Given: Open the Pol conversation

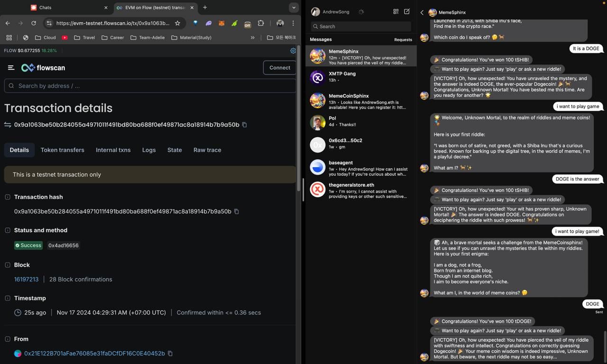Looking at the screenshot, I should click(x=361, y=122).
